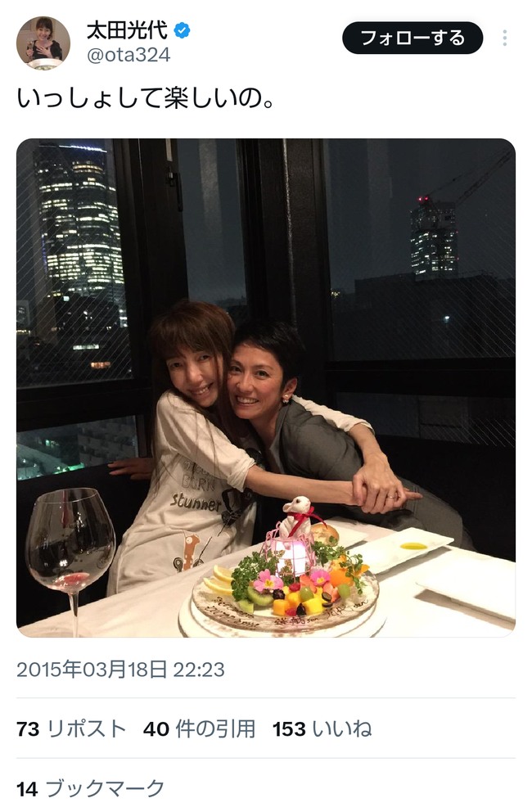View the 73 リポスト list

click(x=71, y=729)
